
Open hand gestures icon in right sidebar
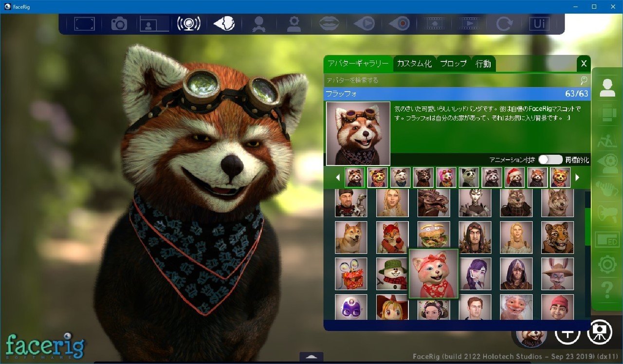607,189
